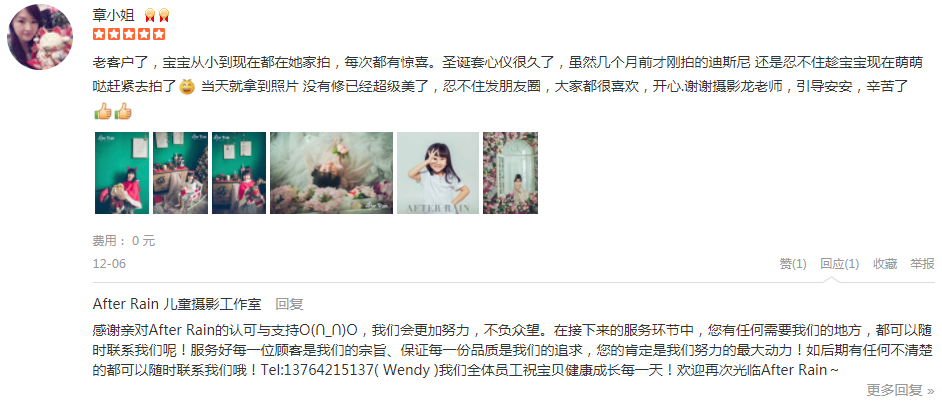Open reviewer 章小姐's avatar photo
The image size is (942, 406).
pyautogui.click(x=40, y=37)
